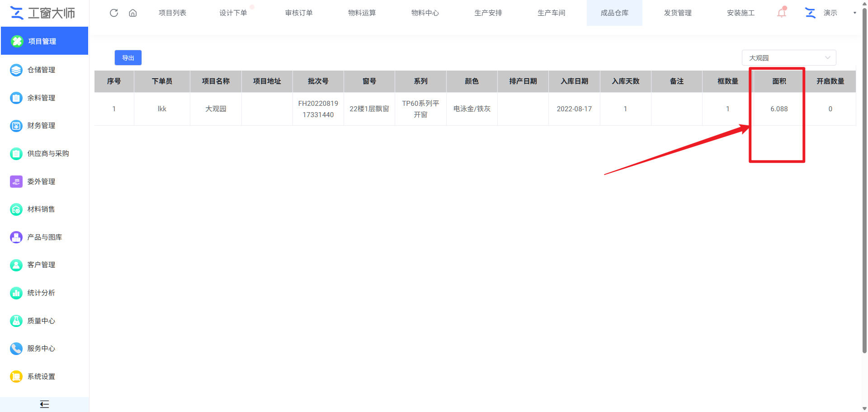Switch to the 发货管理 tab
The image size is (868, 412).
[678, 13]
